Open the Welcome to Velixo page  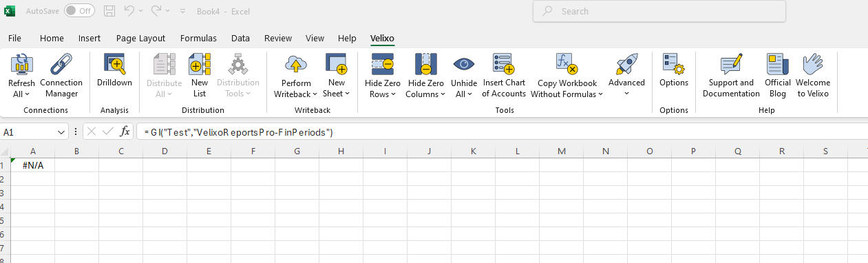pyautogui.click(x=813, y=76)
